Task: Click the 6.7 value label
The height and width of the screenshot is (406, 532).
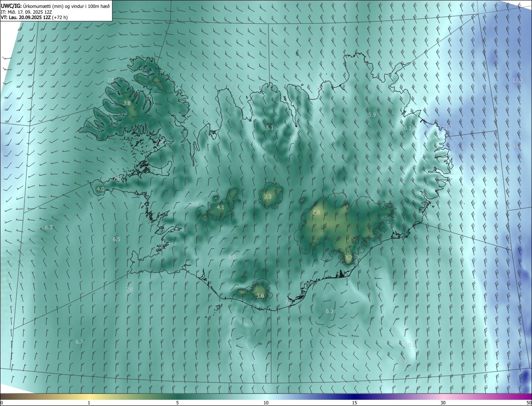Action: coord(79,342)
